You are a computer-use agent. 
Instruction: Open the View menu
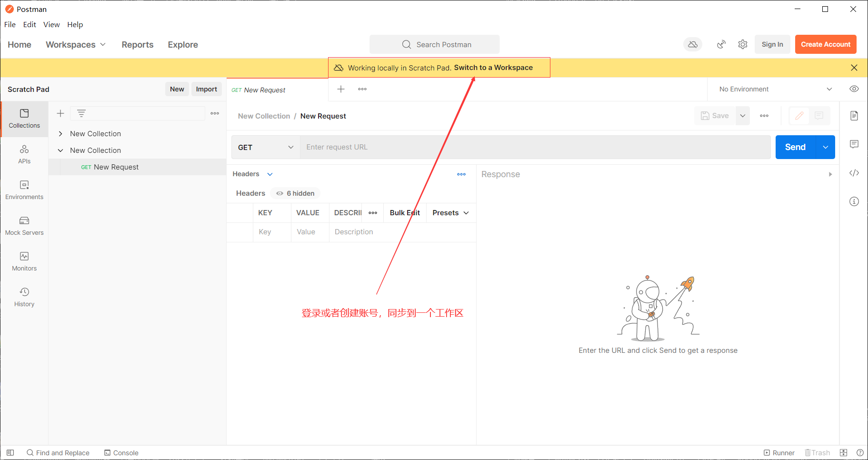(51, 25)
